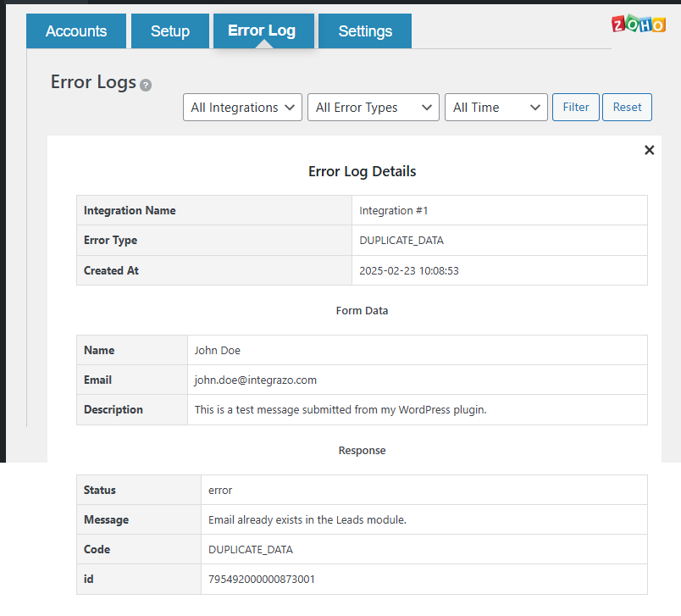Viewport: 681px width, 616px height.
Task: Click the Message row label
Action: tap(106, 520)
